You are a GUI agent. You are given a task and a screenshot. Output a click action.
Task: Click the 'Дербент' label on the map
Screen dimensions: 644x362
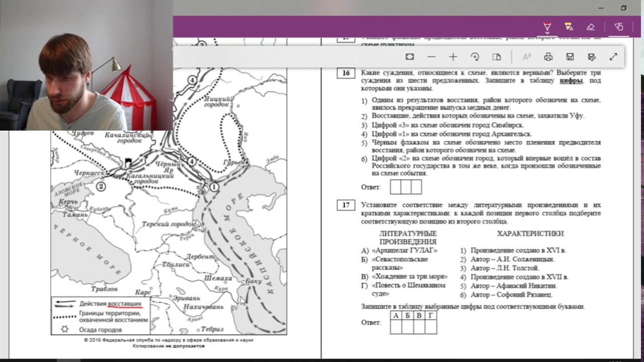(x=200, y=256)
